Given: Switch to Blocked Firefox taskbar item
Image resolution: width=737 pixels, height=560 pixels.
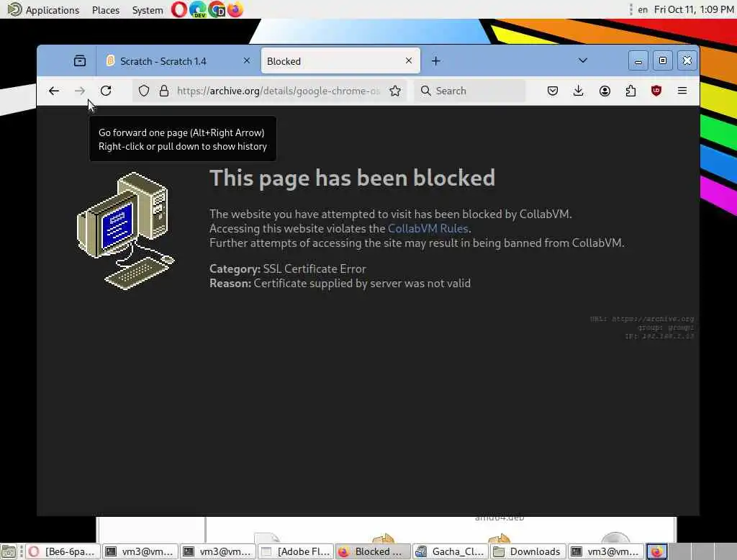Looking at the screenshot, I should (374, 551).
